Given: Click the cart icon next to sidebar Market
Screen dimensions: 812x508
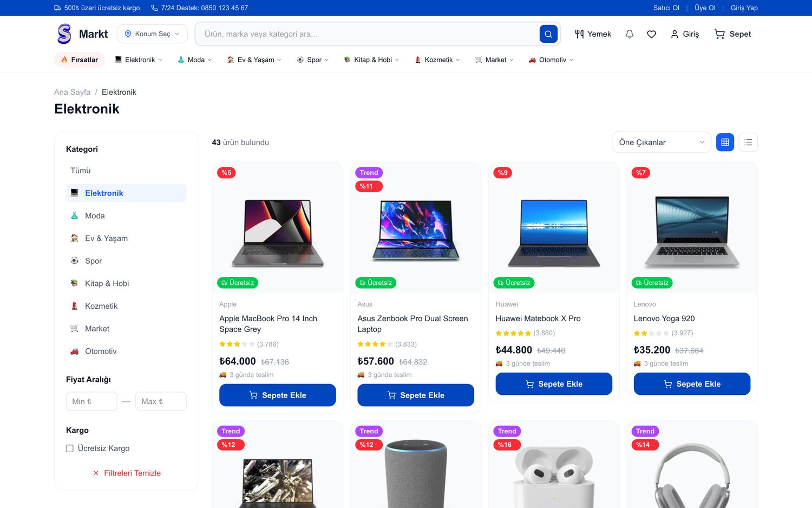Looking at the screenshot, I should coord(75,328).
